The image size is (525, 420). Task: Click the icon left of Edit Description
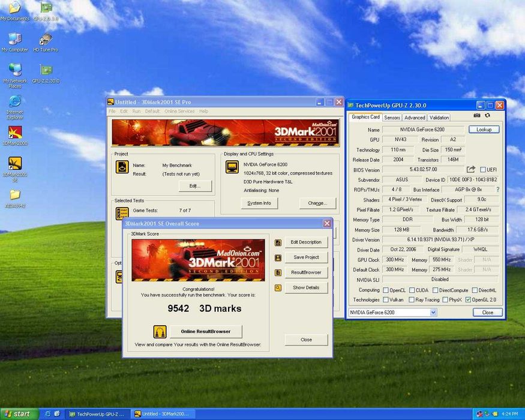[278, 242]
